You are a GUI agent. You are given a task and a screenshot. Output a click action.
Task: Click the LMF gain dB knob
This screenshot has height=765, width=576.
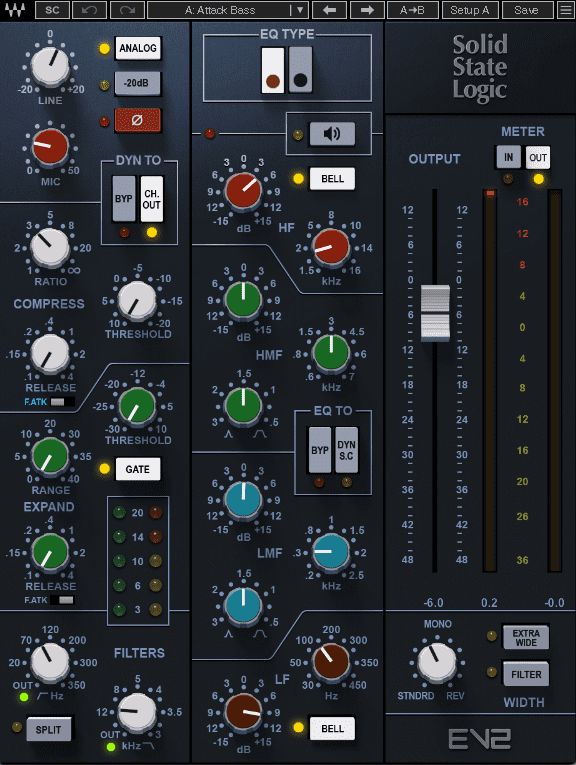(243, 499)
